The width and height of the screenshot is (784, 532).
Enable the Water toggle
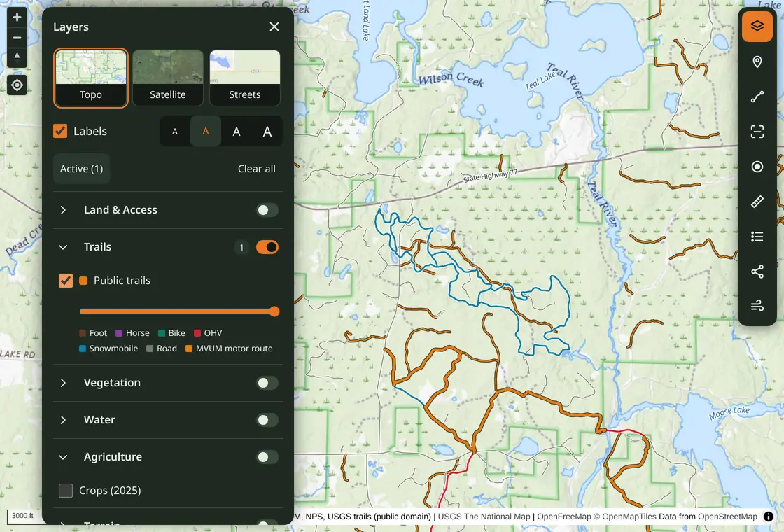267,420
